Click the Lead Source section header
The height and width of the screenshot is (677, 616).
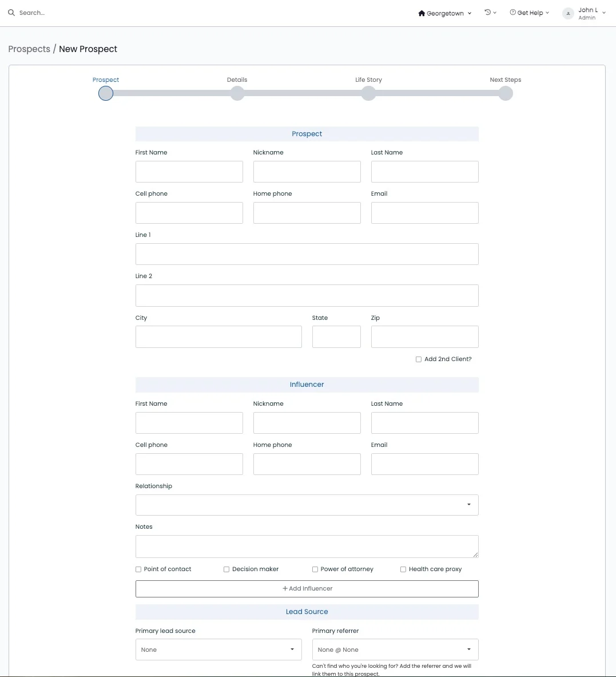[307, 612]
